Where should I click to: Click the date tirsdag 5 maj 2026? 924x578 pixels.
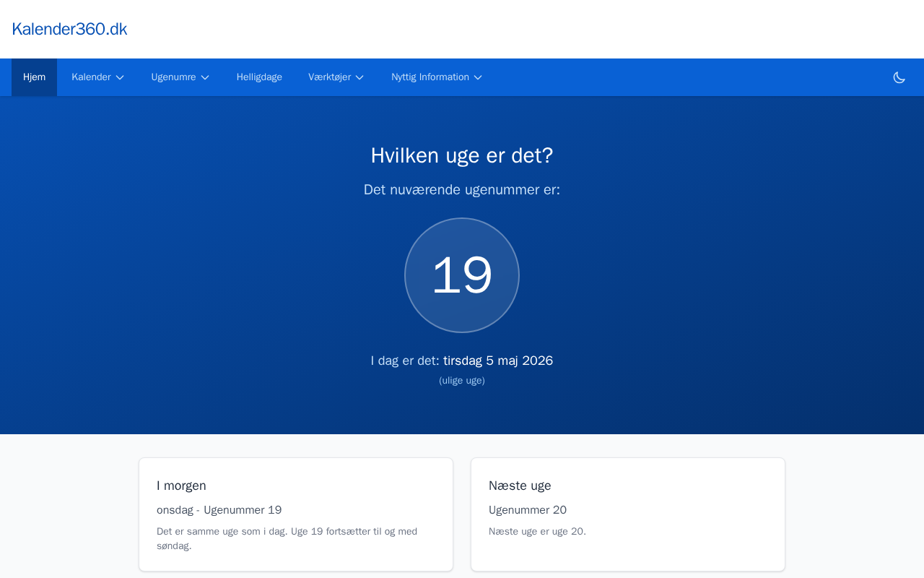(x=498, y=361)
